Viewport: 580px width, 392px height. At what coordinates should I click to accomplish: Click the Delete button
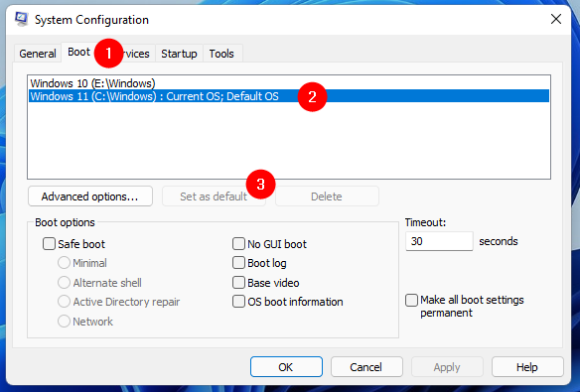pos(327,196)
